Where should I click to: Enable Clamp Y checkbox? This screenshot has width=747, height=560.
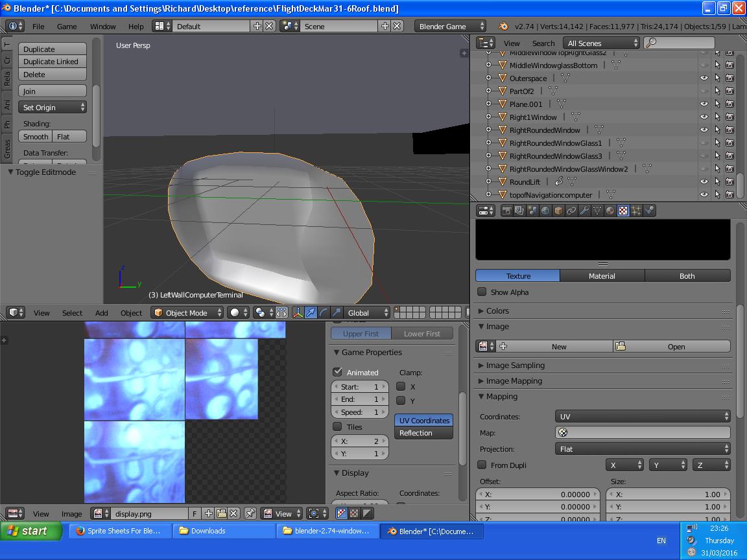[401, 401]
